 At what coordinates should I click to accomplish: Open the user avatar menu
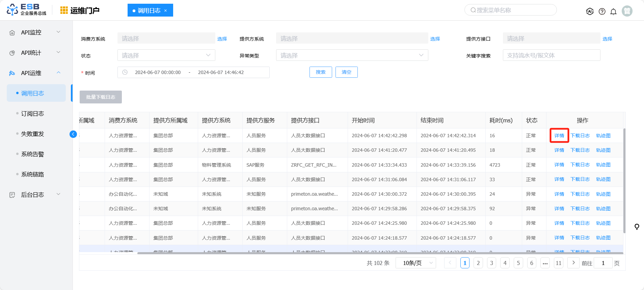coord(627,11)
